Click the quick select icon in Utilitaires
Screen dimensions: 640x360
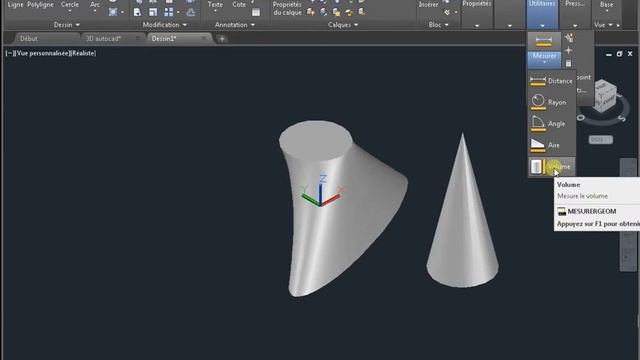tap(569, 38)
